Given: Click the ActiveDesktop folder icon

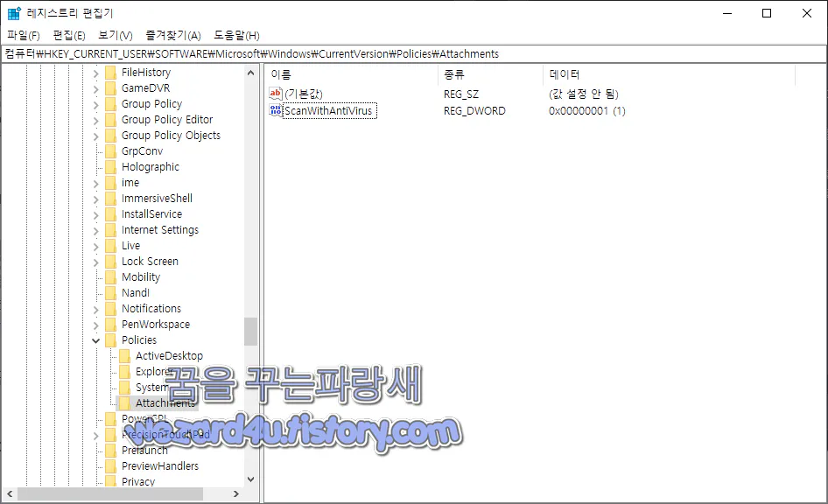Looking at the screenshot, I should click(124, 356).
